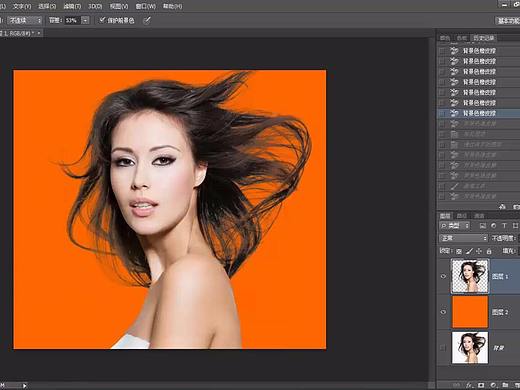Lock layer position icon

479,251
